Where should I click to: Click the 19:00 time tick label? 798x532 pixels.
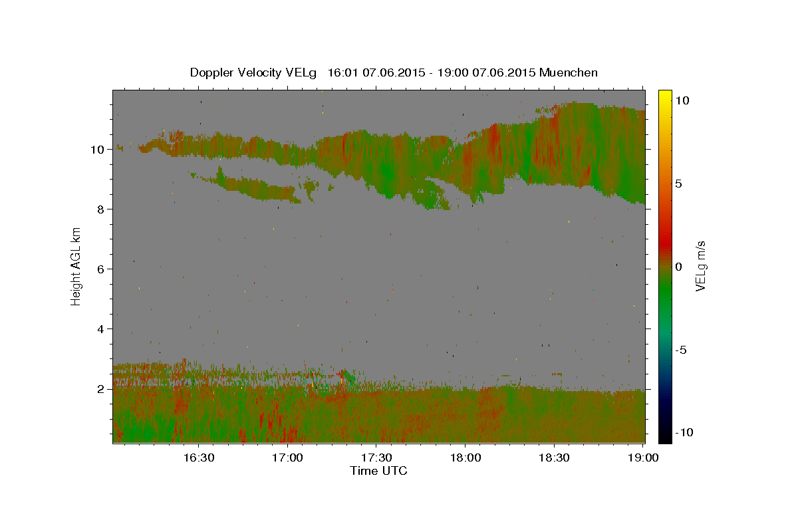pos(643,458)
